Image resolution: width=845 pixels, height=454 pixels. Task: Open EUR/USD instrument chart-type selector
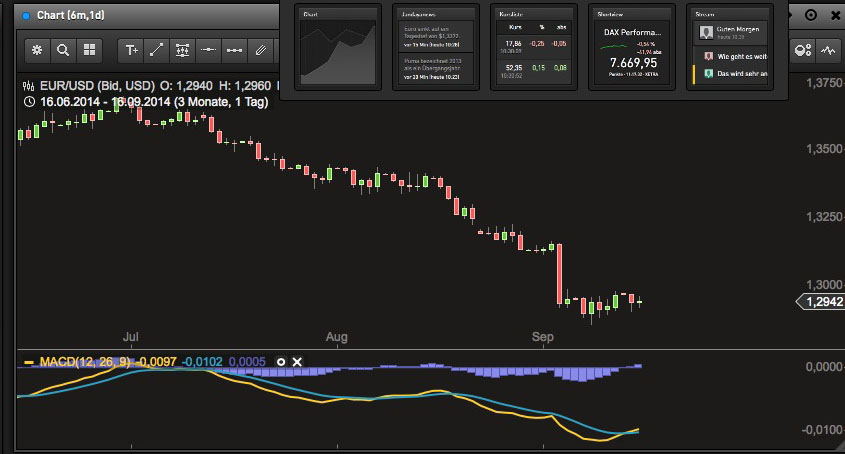(x=28, y=86)
